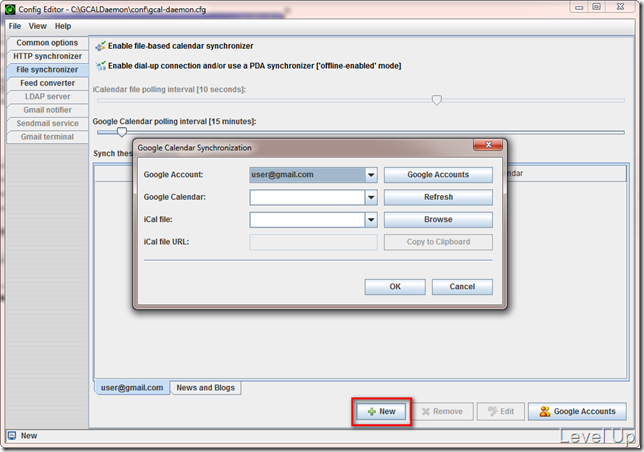This screenshot has width=644, height=452.
Task: Click status bar New message icon
Action: [12, 435]
